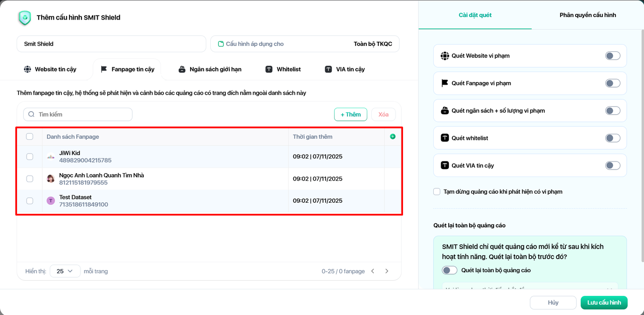
Task: Click the Ngọc Anh Loanh Quanh avatar icon
Action: (x=51, y=179)
